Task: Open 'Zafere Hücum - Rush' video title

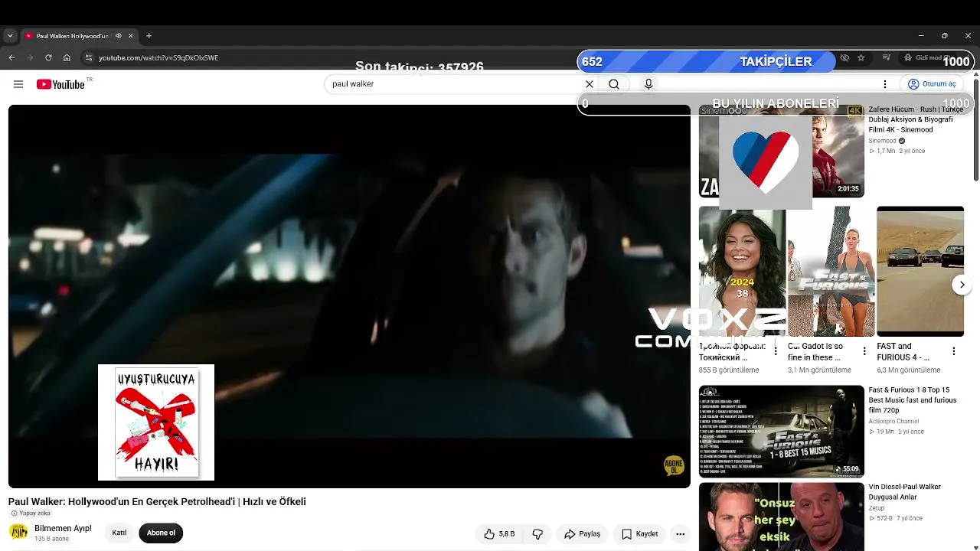Action: click(x=916, y=119)
